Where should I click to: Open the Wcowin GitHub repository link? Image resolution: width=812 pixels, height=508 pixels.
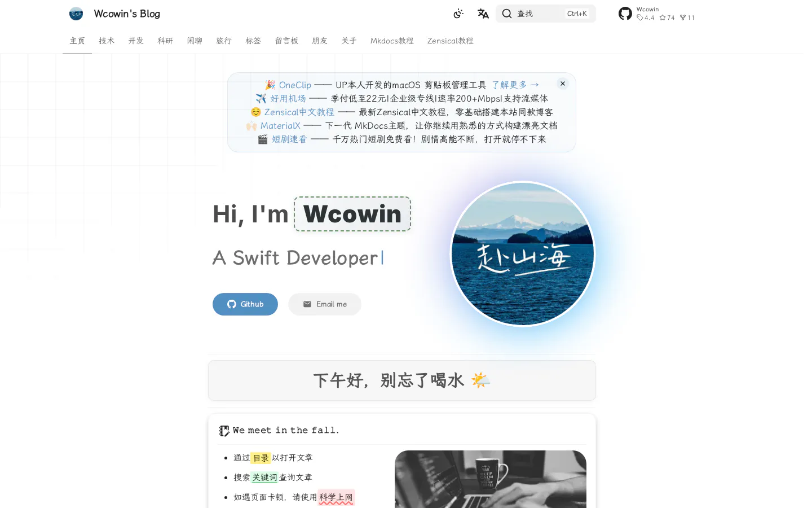pos(657,14)
